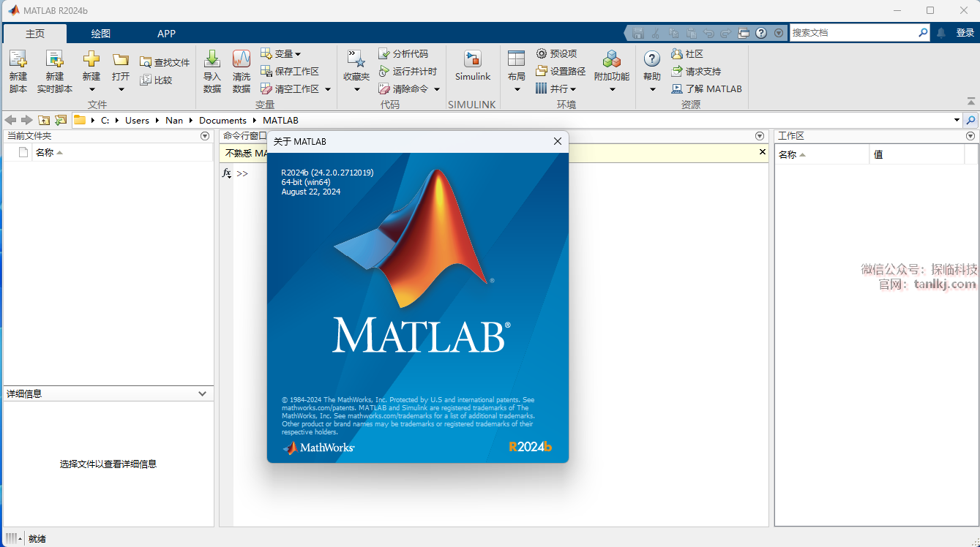The height and width of the screenshot is (547, 980).
Task: Click the Search Documentation input field
Action: pos(853,33)
